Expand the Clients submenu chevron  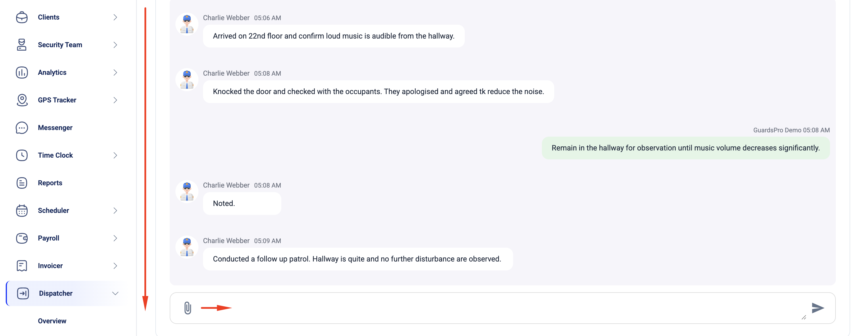coord(115,17)
